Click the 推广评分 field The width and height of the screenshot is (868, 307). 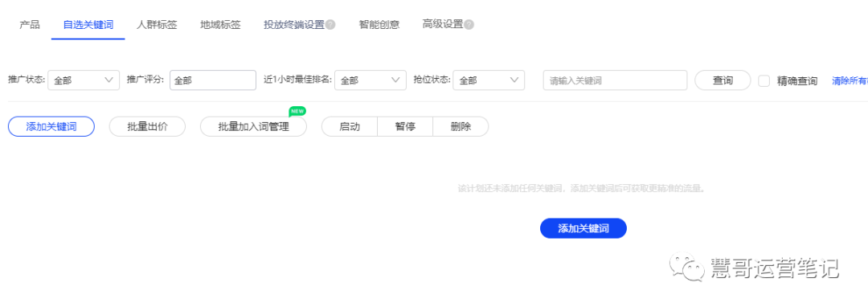tap(213, 80)
